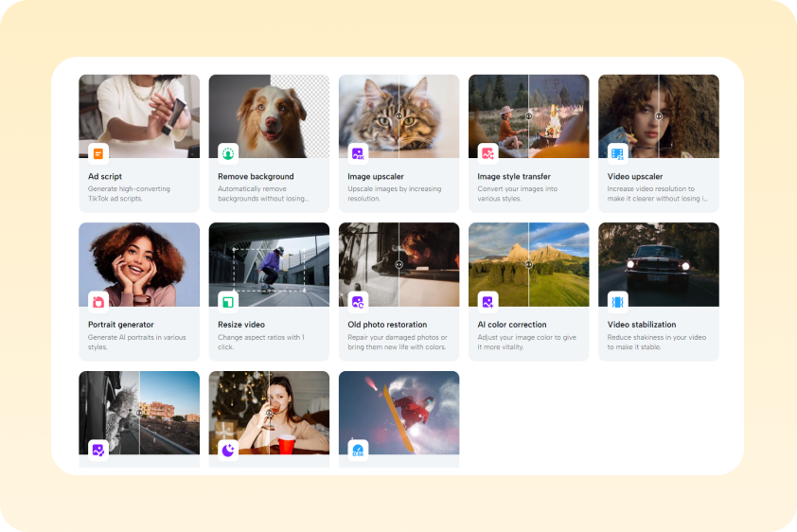Viewport: 797px width, 532px height.
Task: Click 'Convert your images into various styles.' text
Action: pyautogui.click(x=518, y=194)
